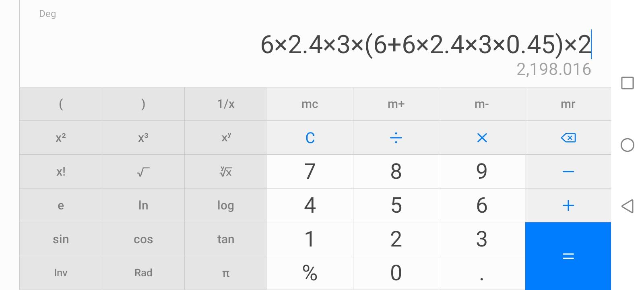
Task: Insert the pi constant
Action: click(x=226, y=273)
